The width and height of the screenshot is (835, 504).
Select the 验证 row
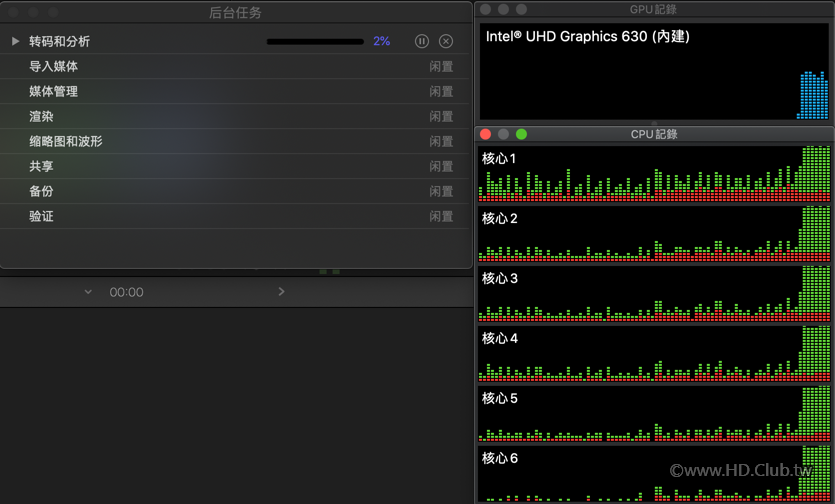pyautogui.click(x=234, y=217)
